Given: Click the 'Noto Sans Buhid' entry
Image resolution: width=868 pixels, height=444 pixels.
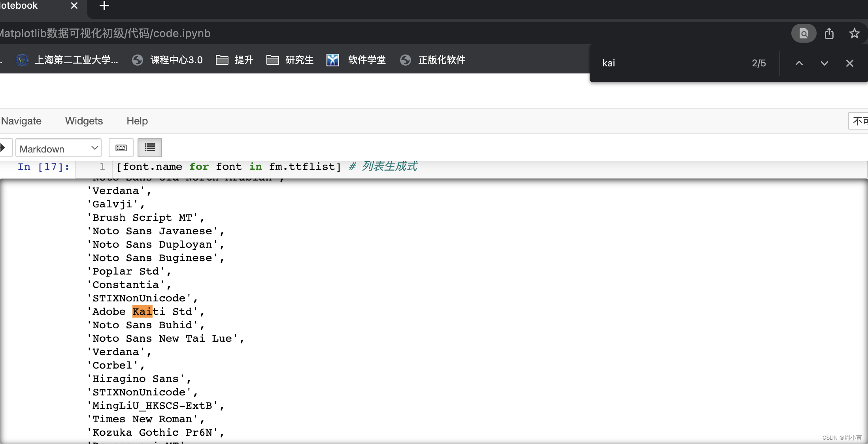Looking at the screenshot, I should 145,325.
